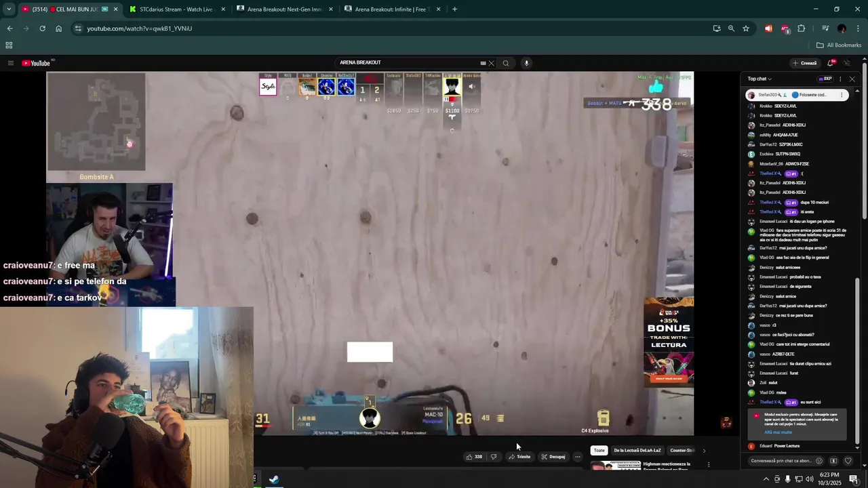The image size is (868, 488).
Task: Open options for Highman reactioneaza video
Action: pos(709,465)
